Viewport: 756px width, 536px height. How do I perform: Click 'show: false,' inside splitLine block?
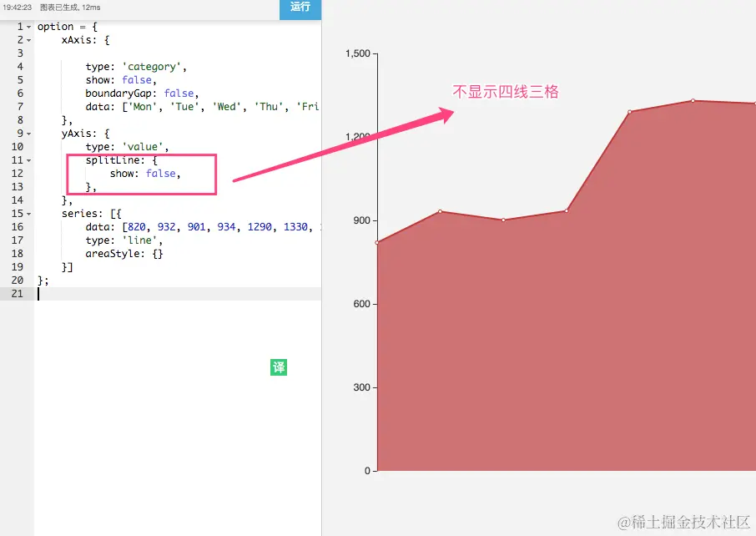145,173
